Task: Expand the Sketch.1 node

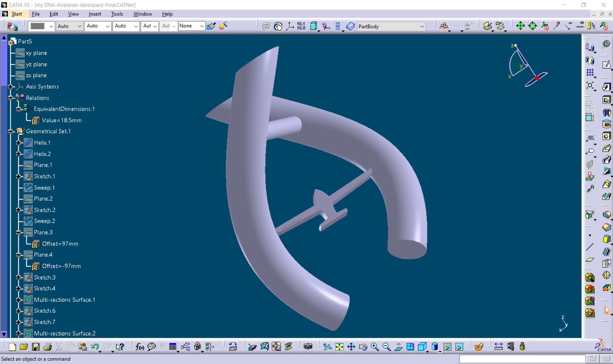Action: (x=19, y=176)
